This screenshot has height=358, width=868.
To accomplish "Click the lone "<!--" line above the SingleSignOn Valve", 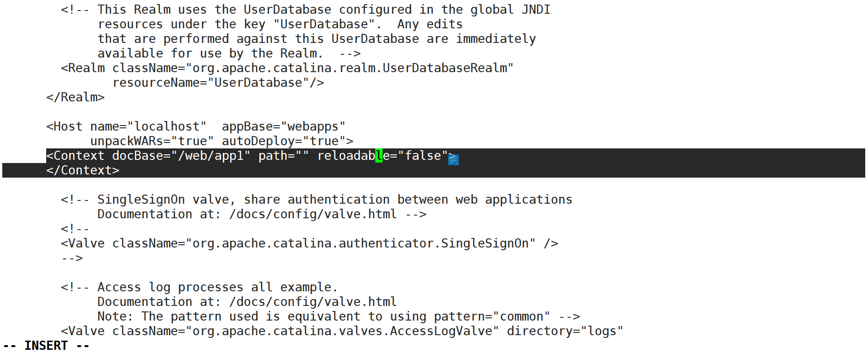I will pos(75,229).
